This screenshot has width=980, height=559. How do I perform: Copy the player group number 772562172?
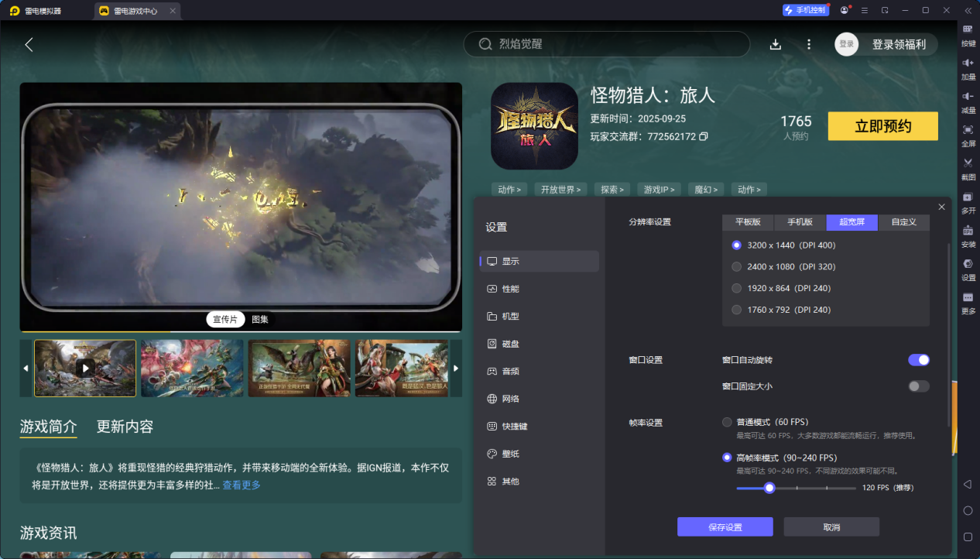pos(703,137)
